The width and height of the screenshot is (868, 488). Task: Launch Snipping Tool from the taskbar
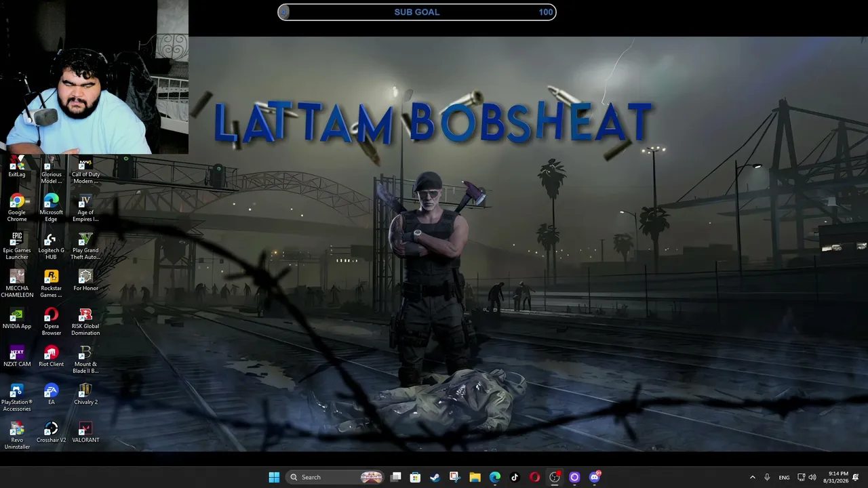click(x=455, y=477)
